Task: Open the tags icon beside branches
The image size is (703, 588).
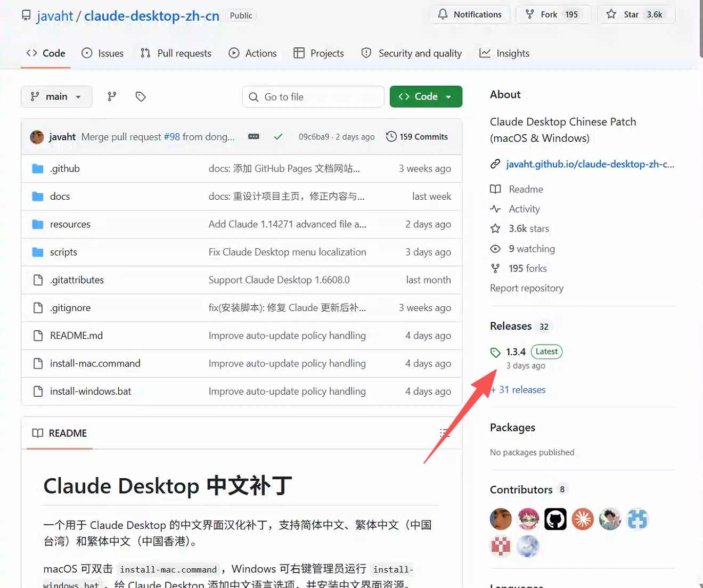Action: click(141, 96)
